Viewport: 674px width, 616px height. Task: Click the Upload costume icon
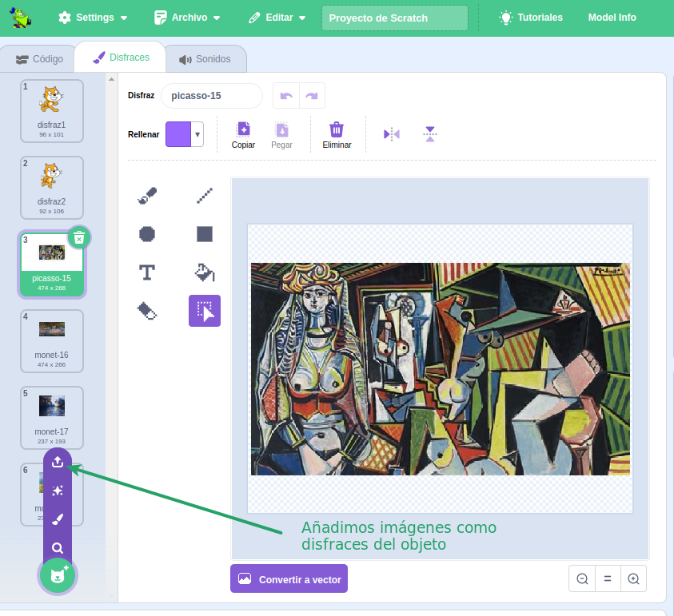point(58,462)
